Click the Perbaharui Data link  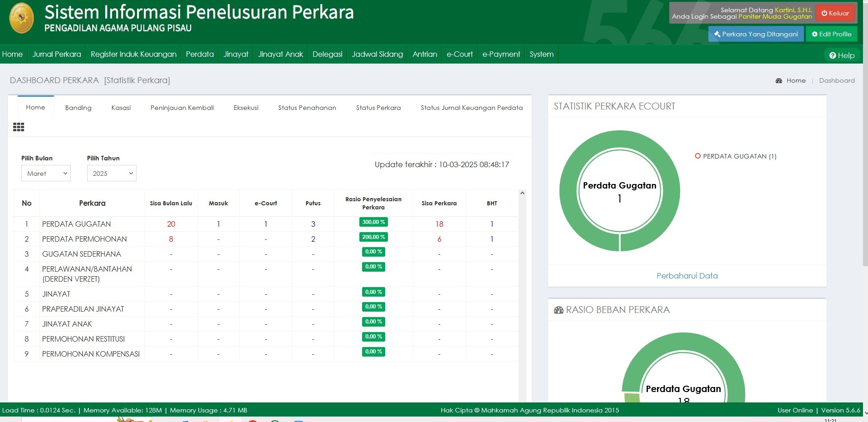[687, 276]
